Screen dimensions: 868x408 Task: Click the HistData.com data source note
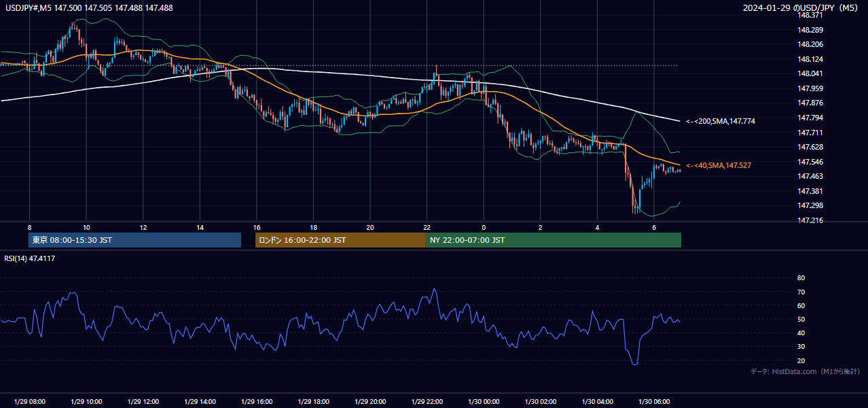click(x=806, y=371)
